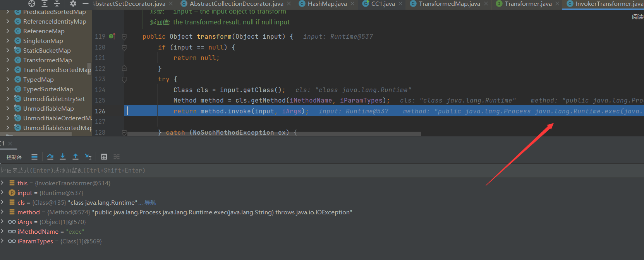The image size is (644, 260).
Task: Toggle the reader mode label at editor top right
Action: 637,17
